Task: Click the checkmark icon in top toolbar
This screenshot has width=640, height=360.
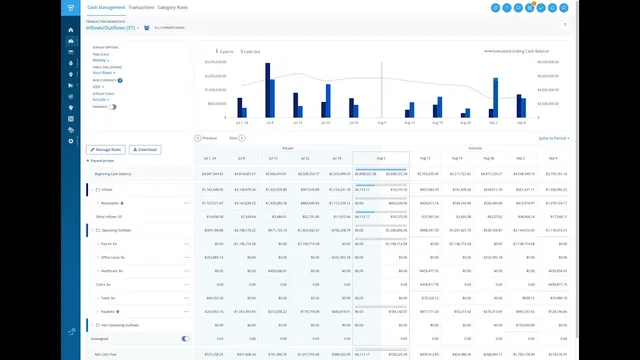Action: [541, 8]
